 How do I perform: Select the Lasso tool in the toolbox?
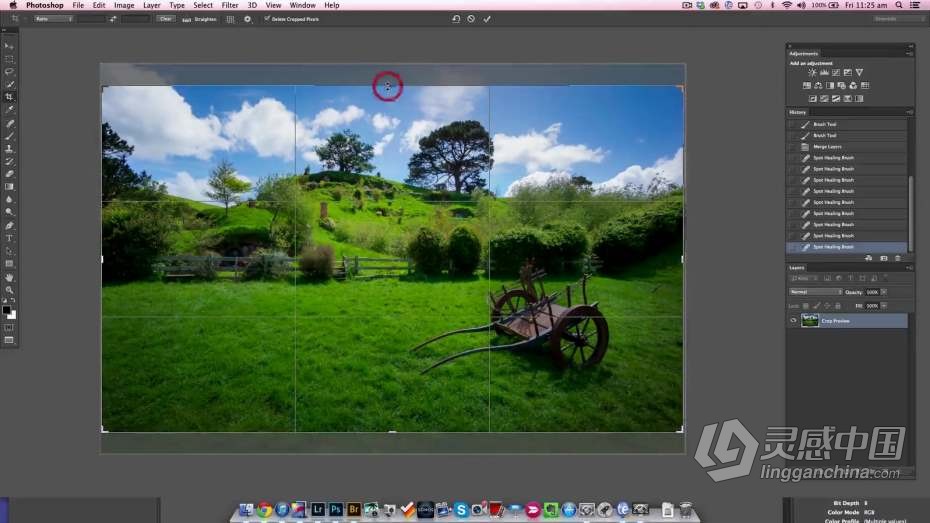click(9, 71)
